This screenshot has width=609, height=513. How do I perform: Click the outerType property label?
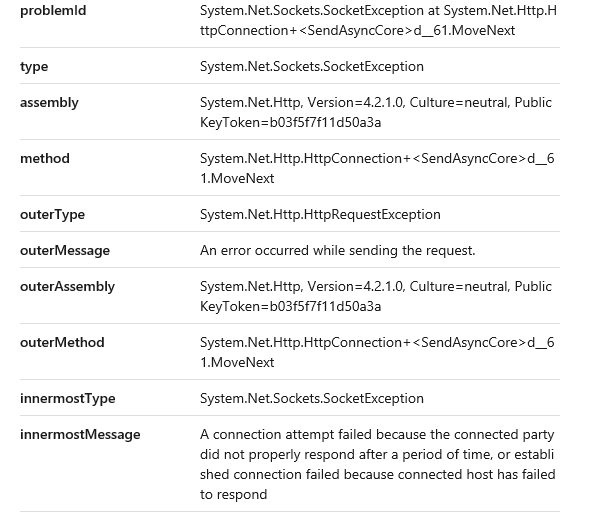54,214
